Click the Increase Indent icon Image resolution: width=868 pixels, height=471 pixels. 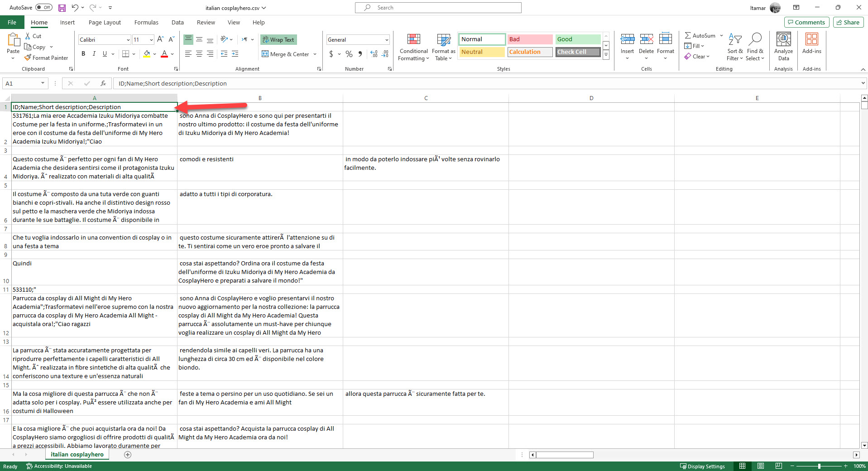[x=235, y=54]
